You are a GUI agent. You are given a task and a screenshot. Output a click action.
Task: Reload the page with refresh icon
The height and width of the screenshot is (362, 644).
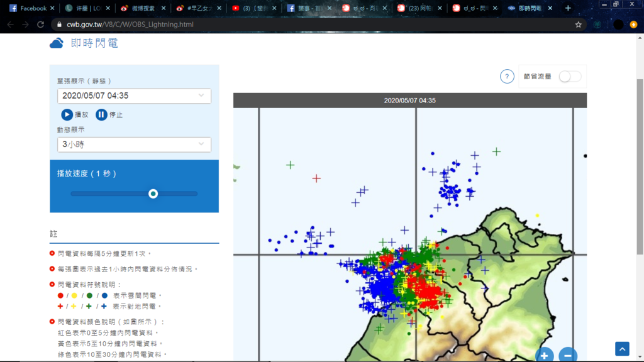40,25
